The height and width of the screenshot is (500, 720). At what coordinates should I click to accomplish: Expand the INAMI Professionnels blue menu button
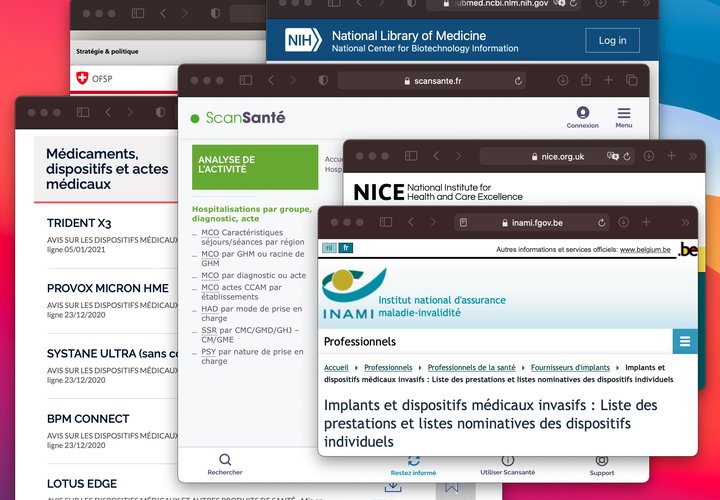685,342
